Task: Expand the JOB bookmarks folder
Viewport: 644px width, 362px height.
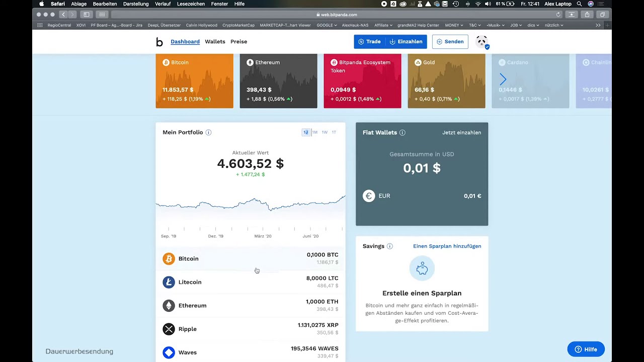Action: pyautogui.click(x=516, y=25)
